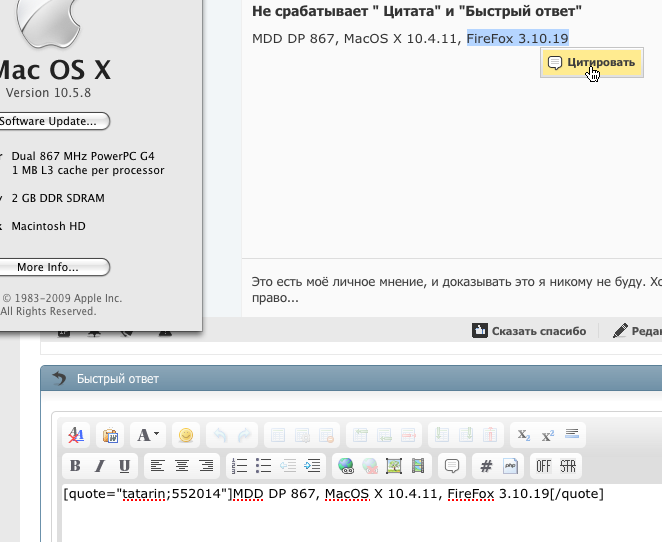Click the Insert Column Before icon
This screenshot has height=542, width=662.
click(x=442, y=435)
